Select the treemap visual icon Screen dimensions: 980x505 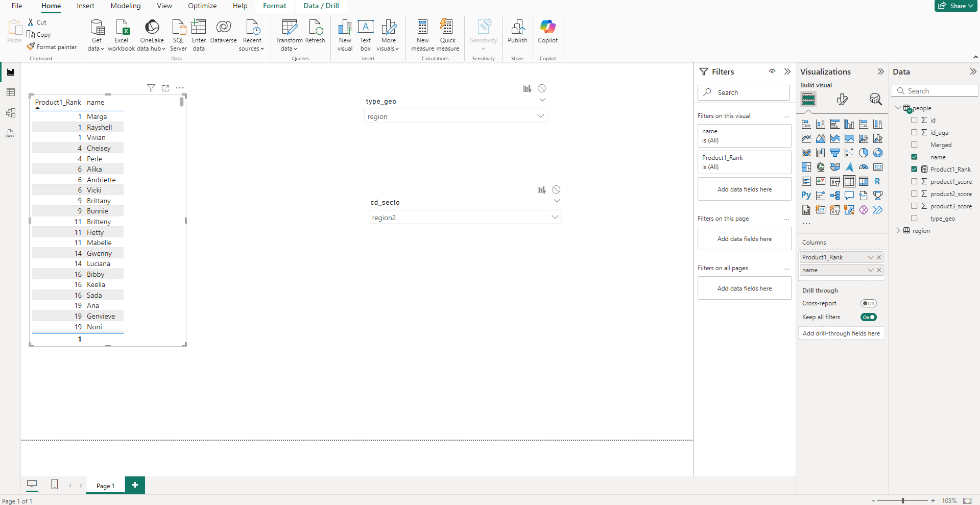806,167
